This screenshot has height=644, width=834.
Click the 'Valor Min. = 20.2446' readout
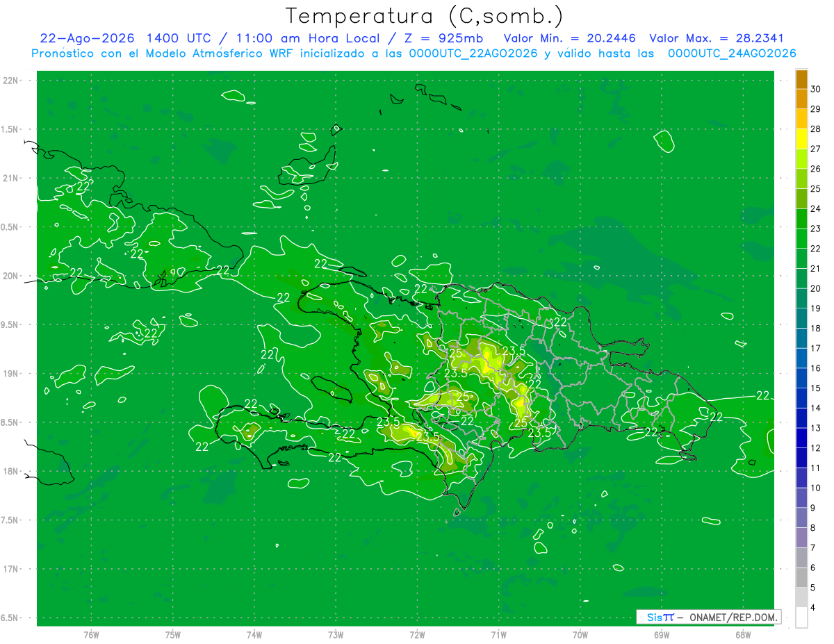coord(570,38)
